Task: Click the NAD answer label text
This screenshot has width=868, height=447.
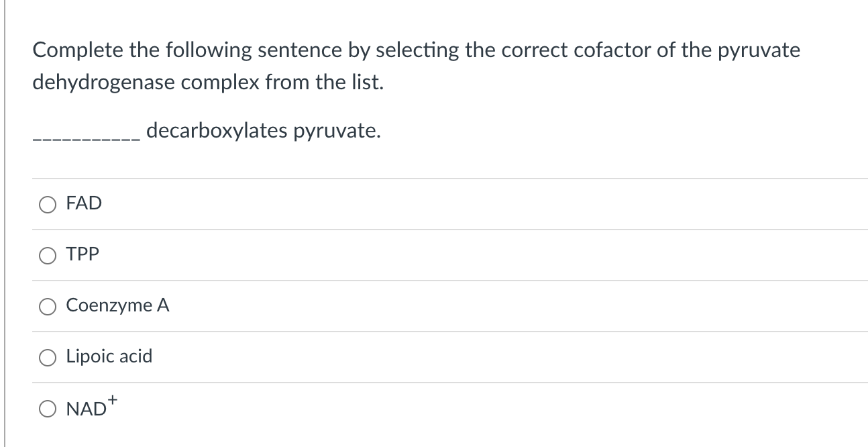Action: (x=86, y=409)
